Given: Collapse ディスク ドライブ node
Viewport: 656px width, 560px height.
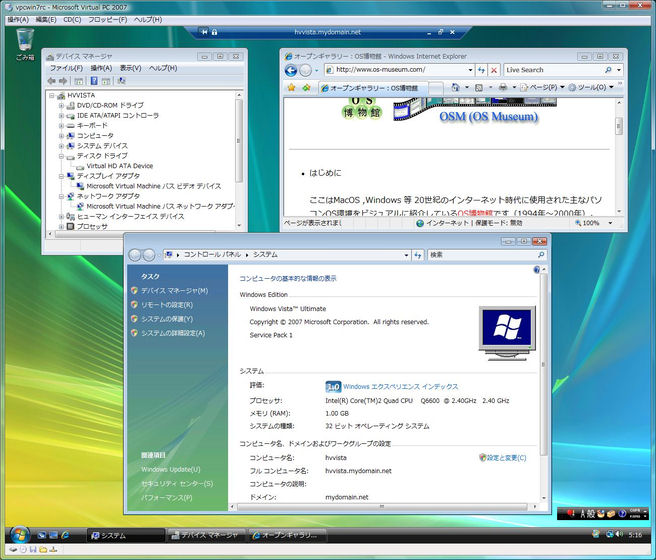Looking at the screenshot, I should click(62, 156).
